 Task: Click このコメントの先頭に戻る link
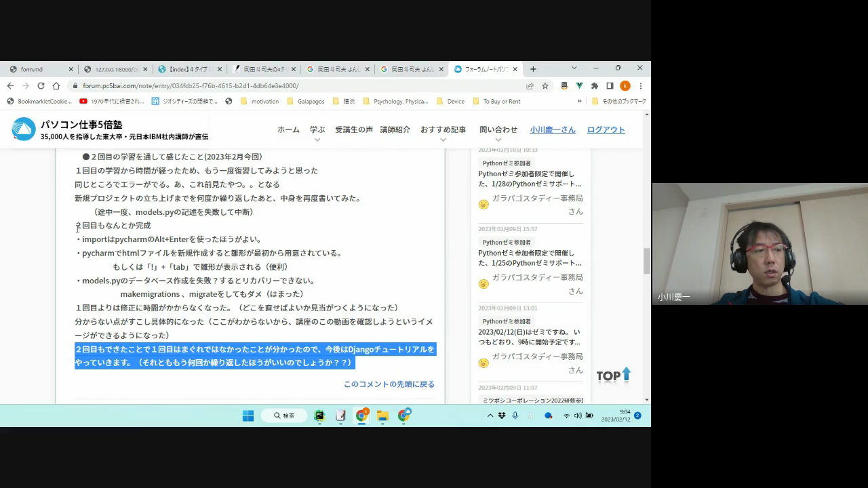click(389, 384)
